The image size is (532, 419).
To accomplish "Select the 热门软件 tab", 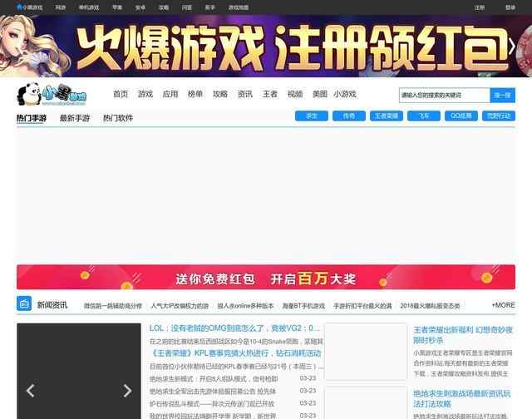I will coord(118,118).
